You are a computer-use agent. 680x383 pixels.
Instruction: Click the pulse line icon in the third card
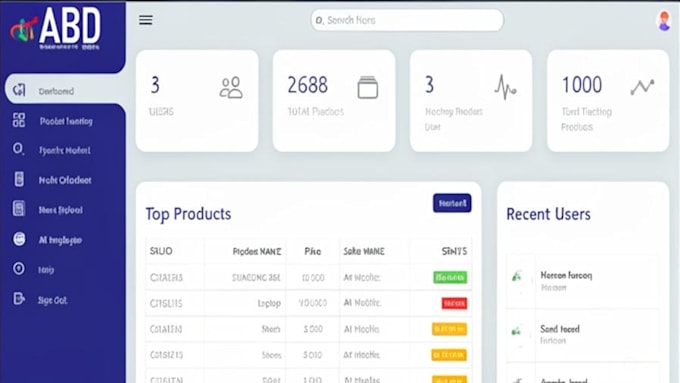pos(505,87)
